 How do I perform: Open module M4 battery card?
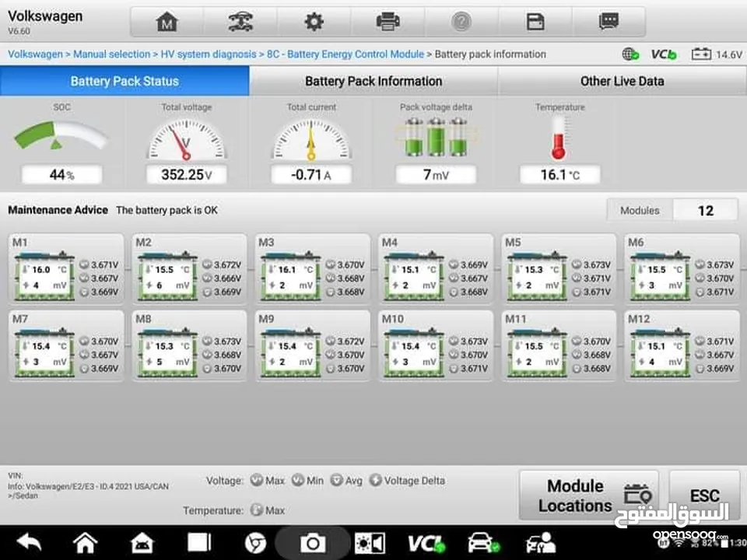tap(436, 269)
